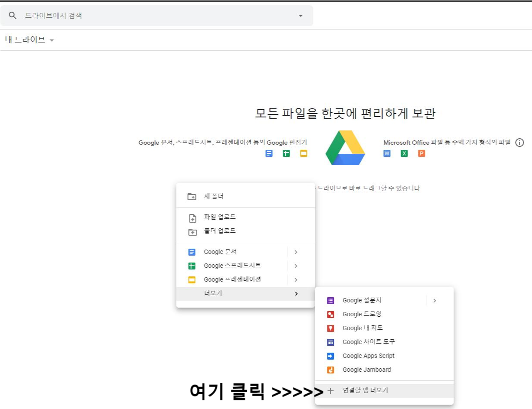Click the new folder icon
Screen dimensions: 532x409
pos(192,197)
